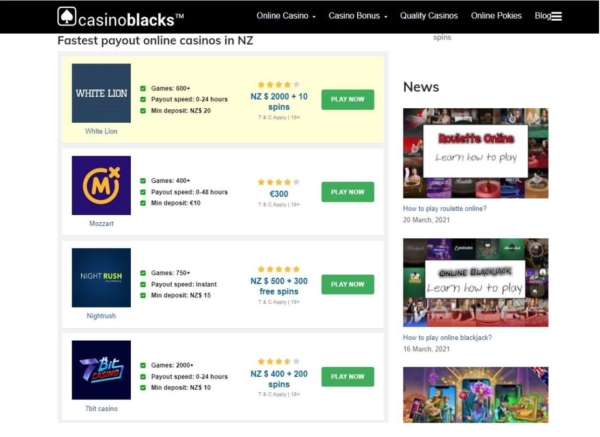Expand the Online Casino dropdown
Screen dimensions: 600x437
point(286,16)
